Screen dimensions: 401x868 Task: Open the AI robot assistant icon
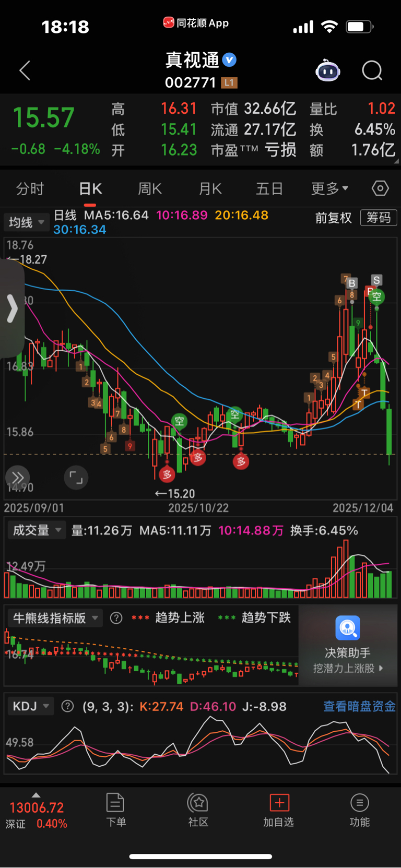coord(328,70)
